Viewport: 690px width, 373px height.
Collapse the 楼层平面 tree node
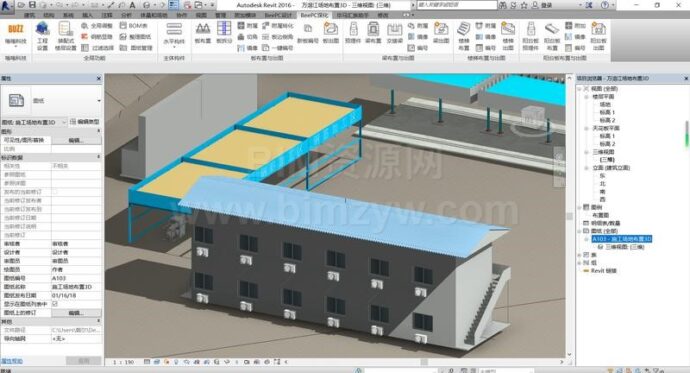pos(587,97)
